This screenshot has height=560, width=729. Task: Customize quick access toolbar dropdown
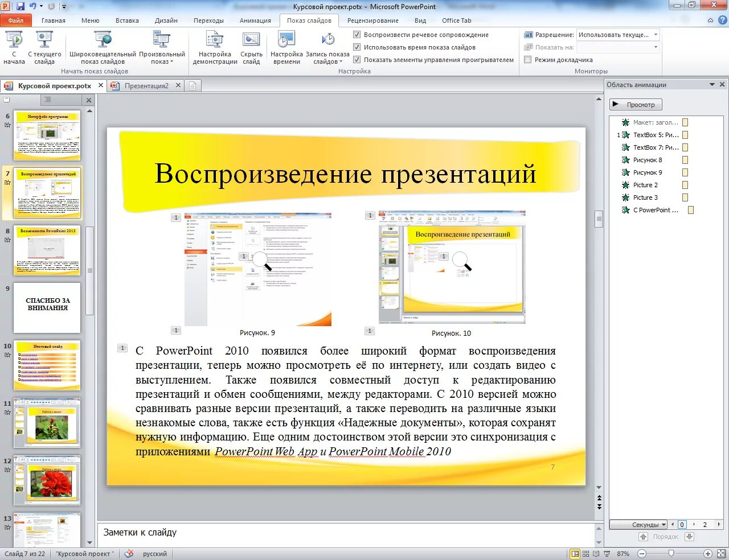[x=64, y=7]
